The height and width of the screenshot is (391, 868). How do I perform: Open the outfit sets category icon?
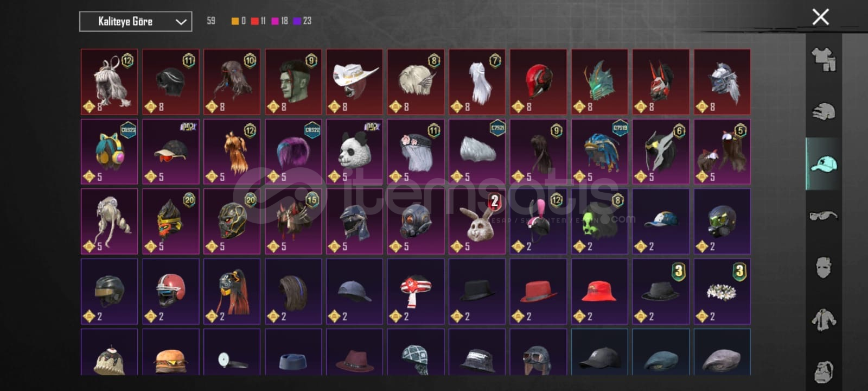[x=824, y=59]
